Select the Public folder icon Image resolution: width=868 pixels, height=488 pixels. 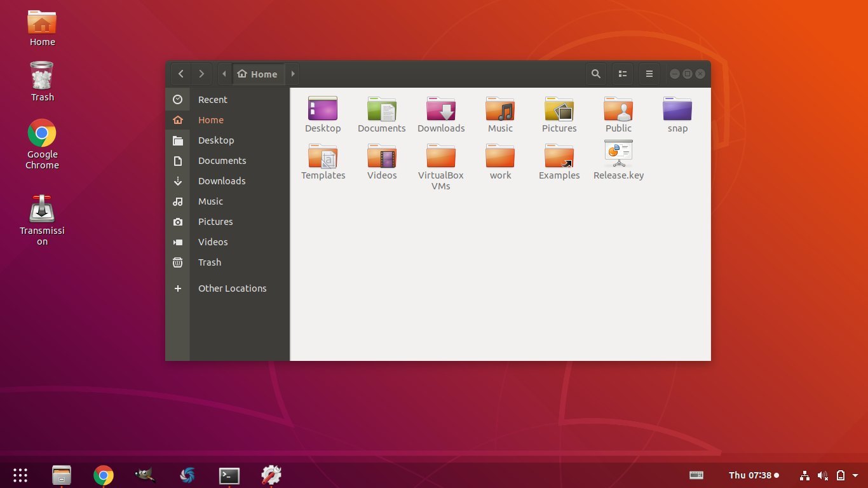coord(618,109)
